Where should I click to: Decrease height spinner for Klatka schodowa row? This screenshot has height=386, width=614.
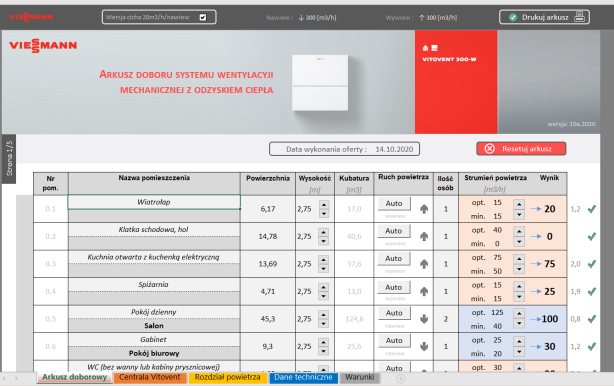[324, 241]
